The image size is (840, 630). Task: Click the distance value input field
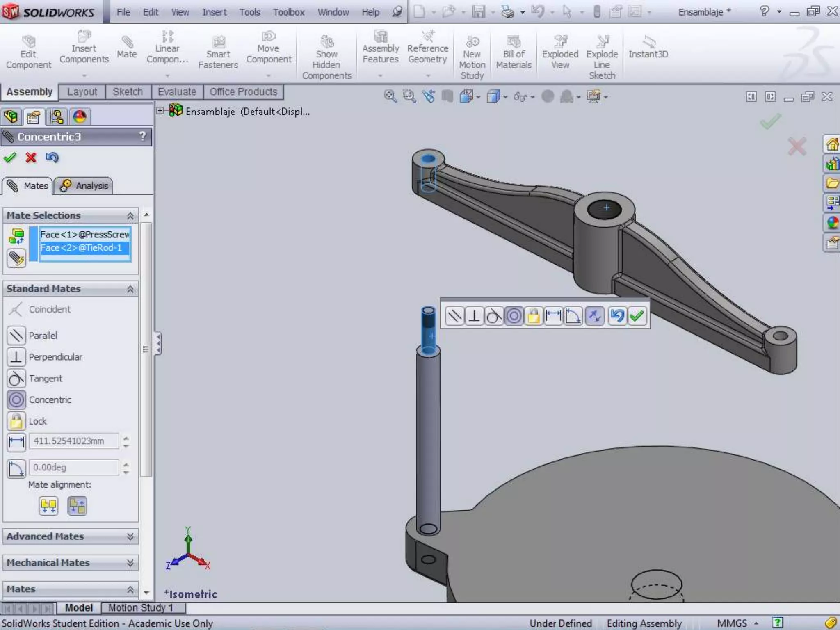point(74,441)
